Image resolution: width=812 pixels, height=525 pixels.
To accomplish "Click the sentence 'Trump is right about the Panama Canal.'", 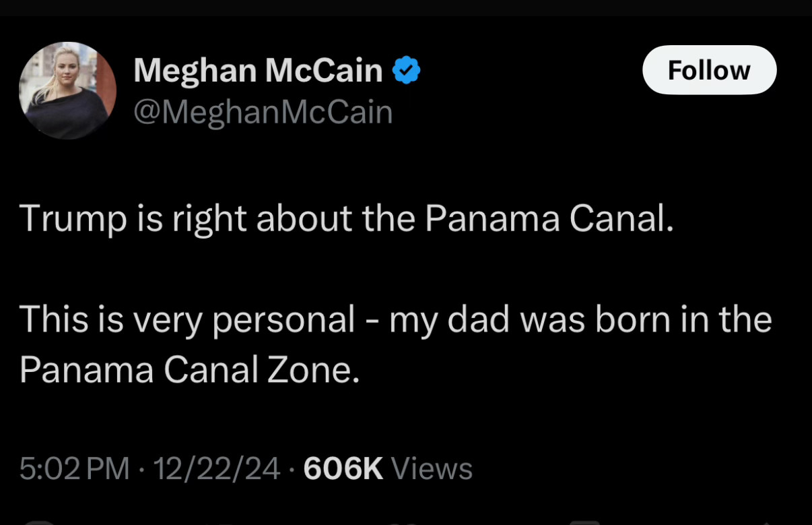I will click(x=347, y=220).
